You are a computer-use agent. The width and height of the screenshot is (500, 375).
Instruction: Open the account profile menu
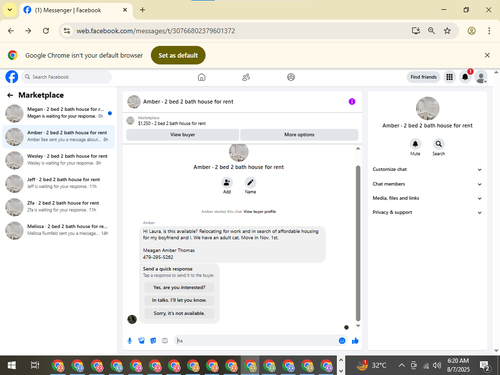[481, 77]
